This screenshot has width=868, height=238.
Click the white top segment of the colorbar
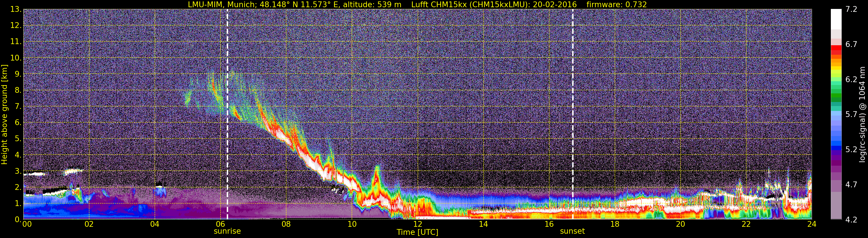pos(836,19)
